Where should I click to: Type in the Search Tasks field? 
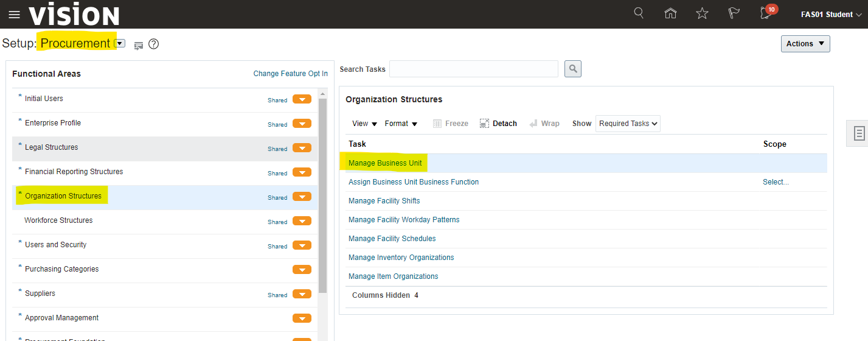473,69
